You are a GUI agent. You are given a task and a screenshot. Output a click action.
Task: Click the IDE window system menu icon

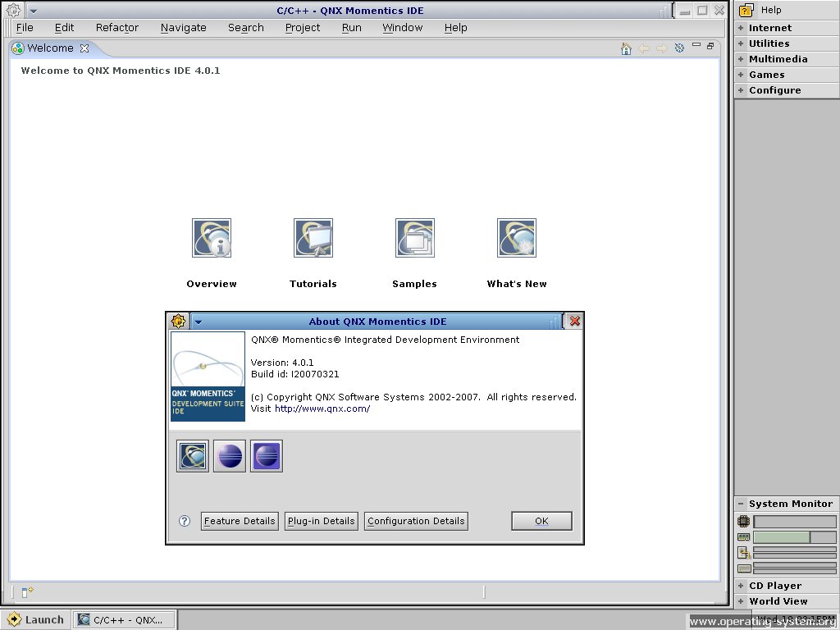pyautogui.click(x=13, y=10)
